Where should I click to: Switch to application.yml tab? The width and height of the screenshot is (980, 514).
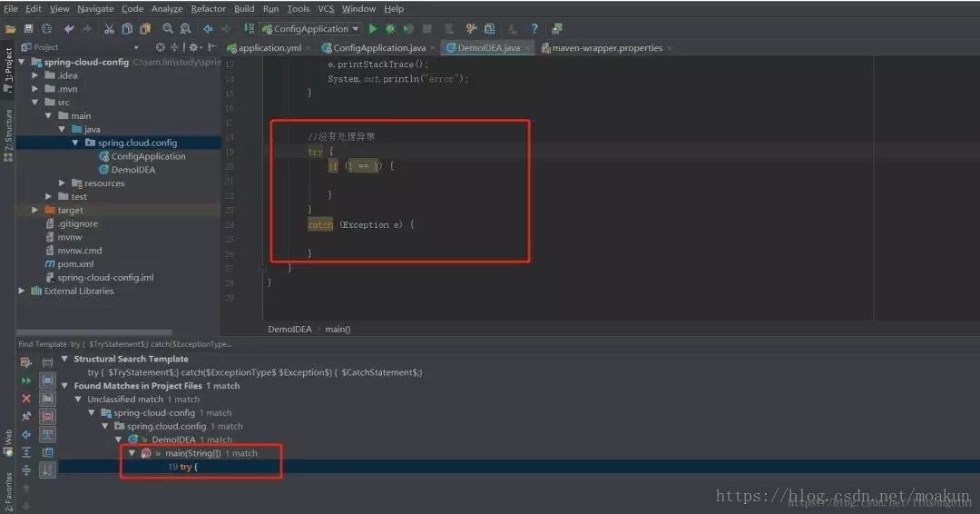269,47
